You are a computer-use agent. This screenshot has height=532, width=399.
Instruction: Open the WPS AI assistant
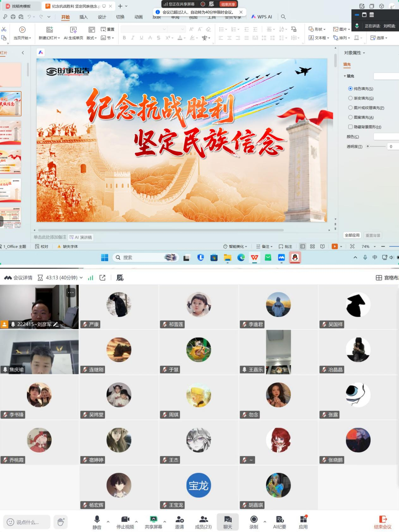pyautogui.click(x=261, y=17)
